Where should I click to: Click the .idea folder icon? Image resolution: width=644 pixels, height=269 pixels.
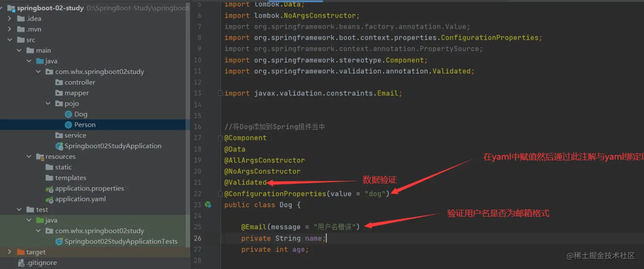click(21, 19)
